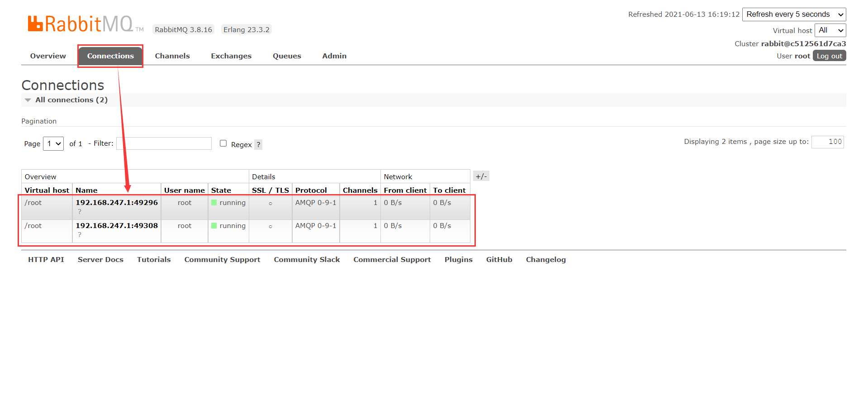Open the Channels tab

[172, 56]
